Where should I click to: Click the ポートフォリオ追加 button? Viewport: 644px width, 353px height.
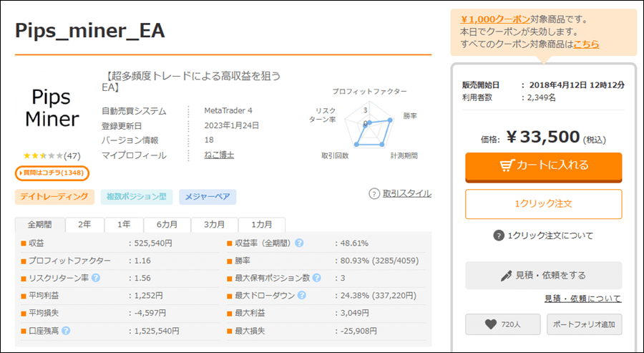tap(584, 324)
